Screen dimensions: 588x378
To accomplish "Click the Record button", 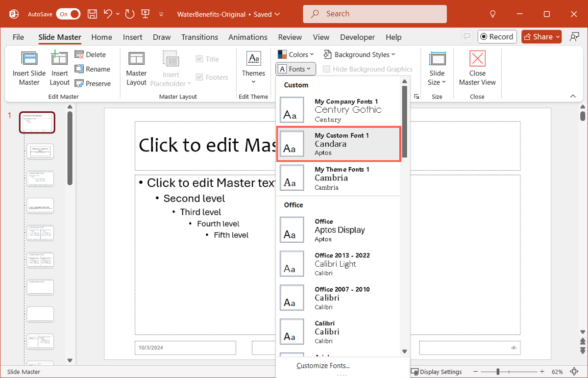I will pos(497,37).
